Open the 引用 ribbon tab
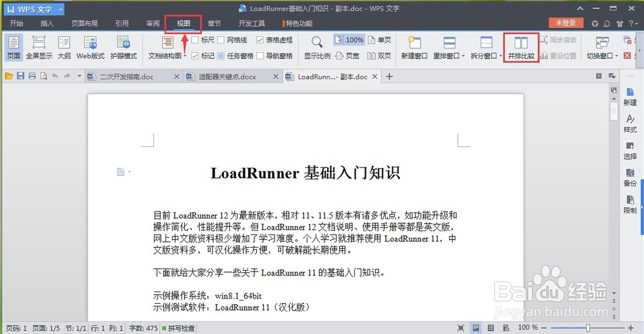 pos(122,23)
